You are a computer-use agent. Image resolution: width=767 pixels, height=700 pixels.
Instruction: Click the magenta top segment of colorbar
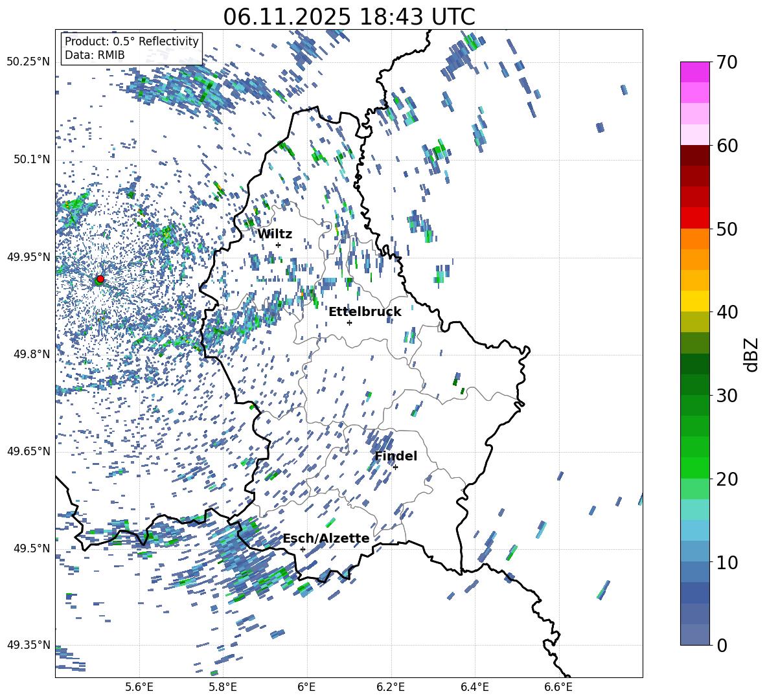694,73
